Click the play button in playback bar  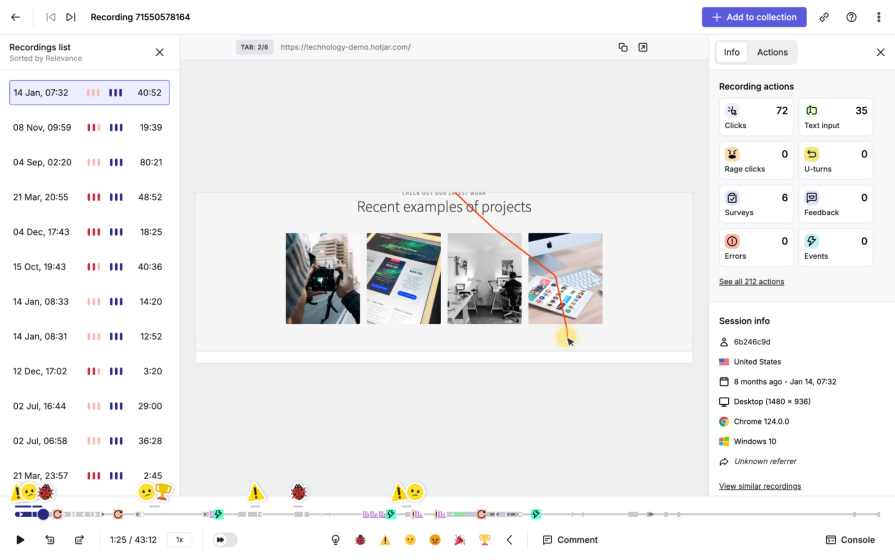[x=20, y=540]
